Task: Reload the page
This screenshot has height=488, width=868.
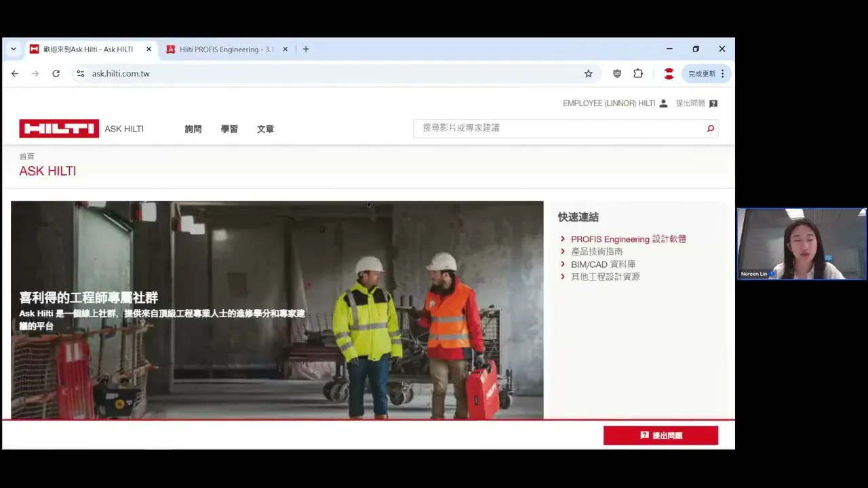Action: pyautogui.click(x=56, y=73)
